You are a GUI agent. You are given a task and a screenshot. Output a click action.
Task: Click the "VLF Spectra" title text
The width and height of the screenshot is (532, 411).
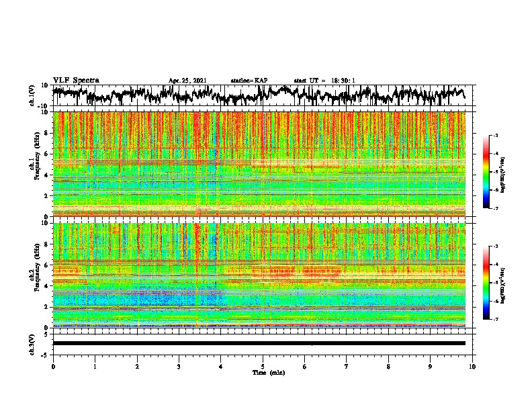76,81
